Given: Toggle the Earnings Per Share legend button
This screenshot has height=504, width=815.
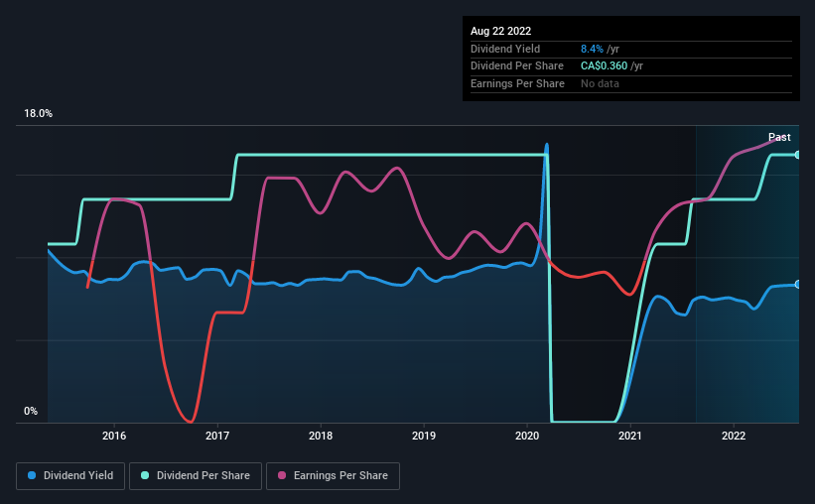Looking at the screenshot, I should 333,476.
